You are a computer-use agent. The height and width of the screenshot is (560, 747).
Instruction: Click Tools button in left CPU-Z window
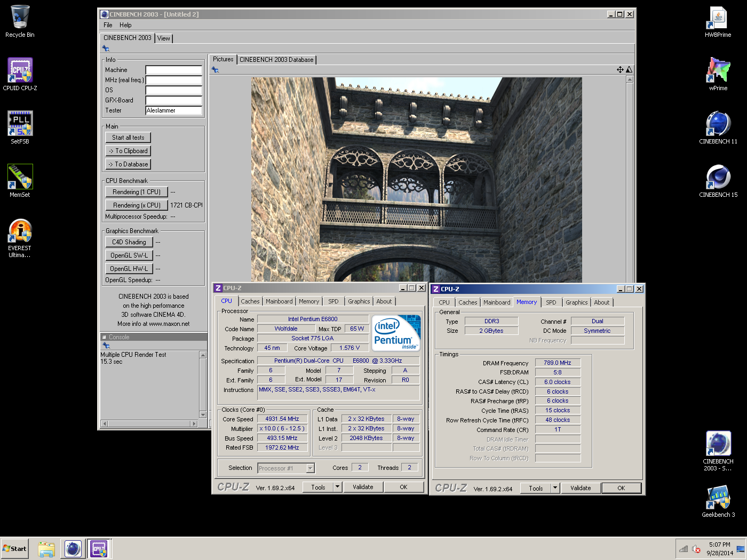pyautogui.click(x=319, y=487)
